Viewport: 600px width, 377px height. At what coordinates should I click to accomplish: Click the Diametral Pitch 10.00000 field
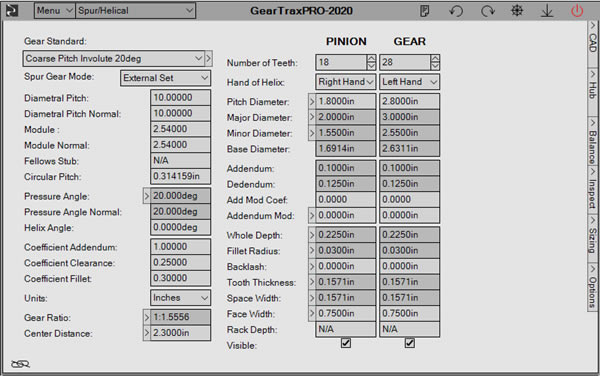pos(180,98)
